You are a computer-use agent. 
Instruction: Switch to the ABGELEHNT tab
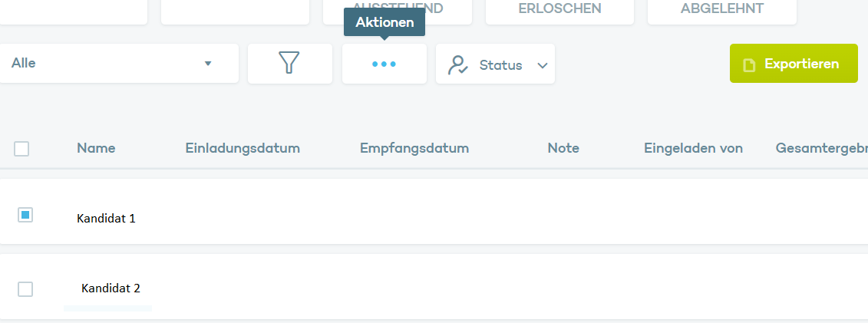tap(721, 9)
